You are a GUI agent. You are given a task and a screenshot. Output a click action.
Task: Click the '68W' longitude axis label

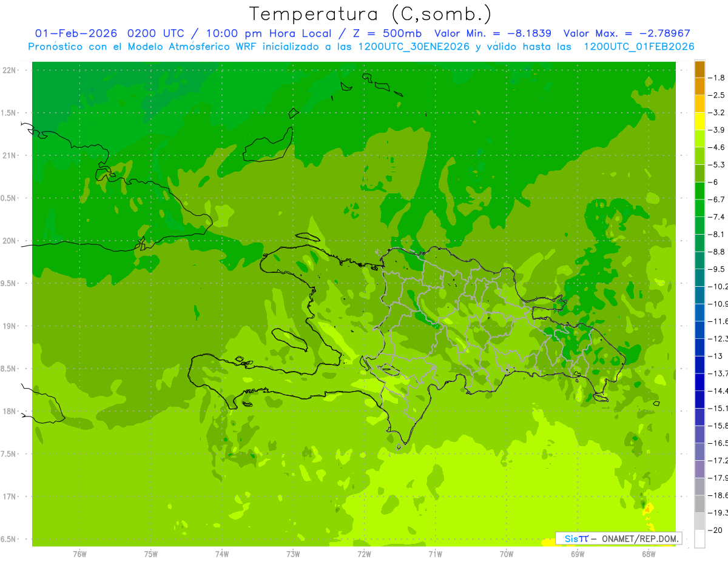coord(649,554)
